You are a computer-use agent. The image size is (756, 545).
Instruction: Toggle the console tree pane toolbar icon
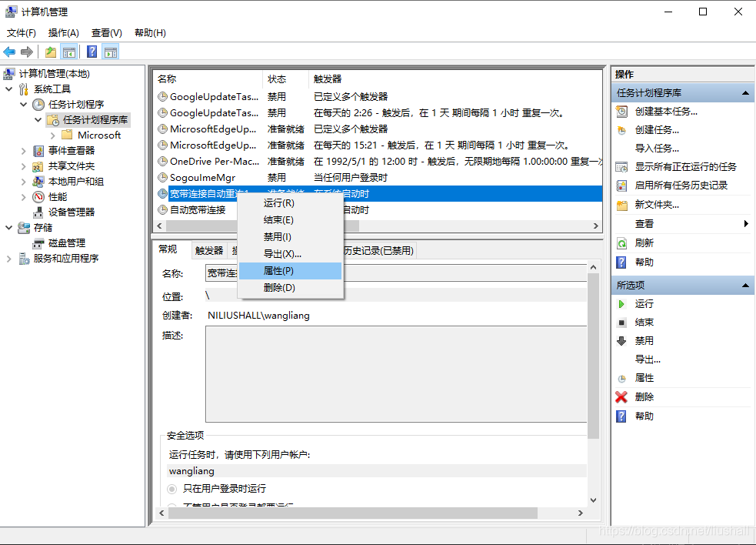(x=69, y=52)
